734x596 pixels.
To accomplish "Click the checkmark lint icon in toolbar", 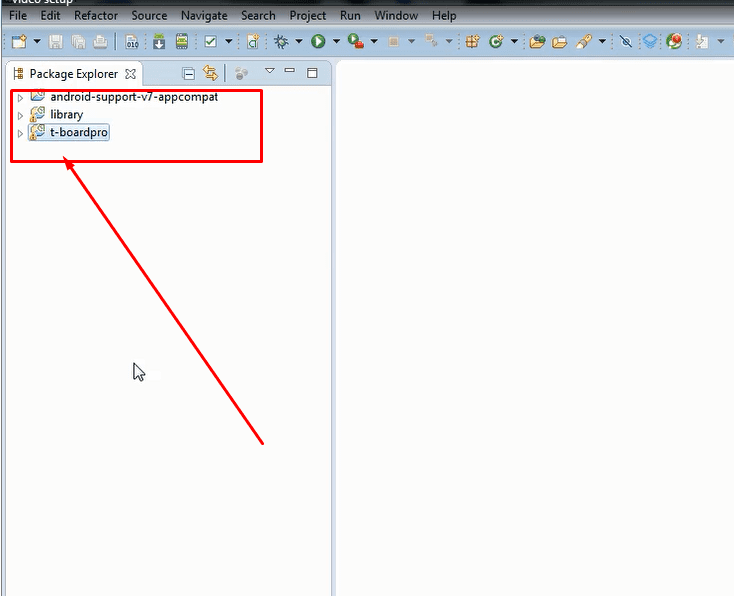I will 211,42.
